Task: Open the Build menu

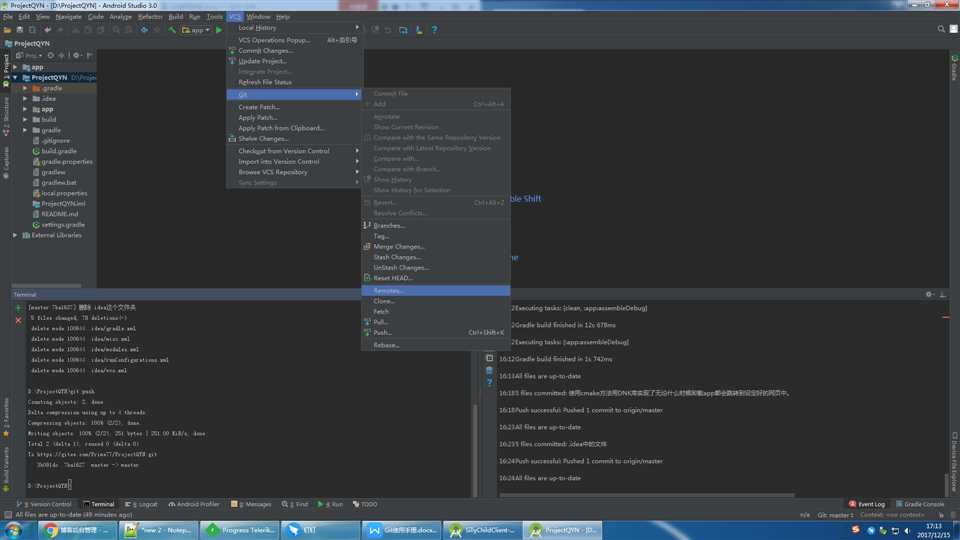Action: click(176, 17)
